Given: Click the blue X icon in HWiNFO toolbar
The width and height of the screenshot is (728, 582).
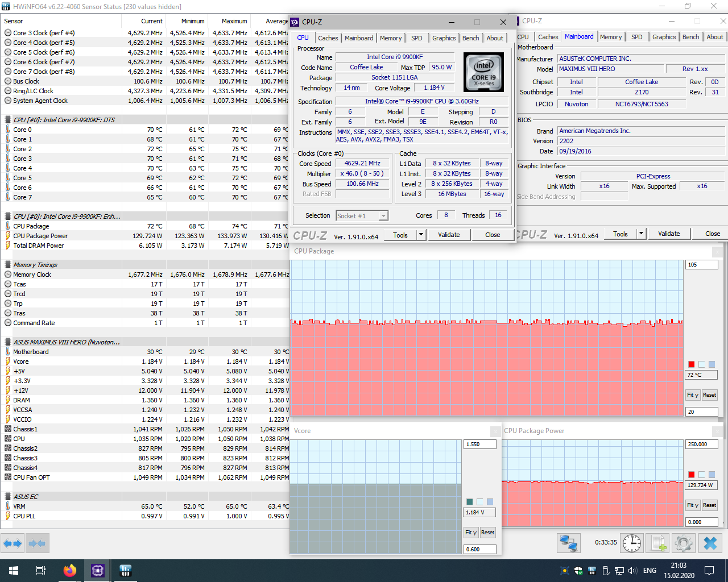Looking at the screenshot, I should click(x=710, y=543).
